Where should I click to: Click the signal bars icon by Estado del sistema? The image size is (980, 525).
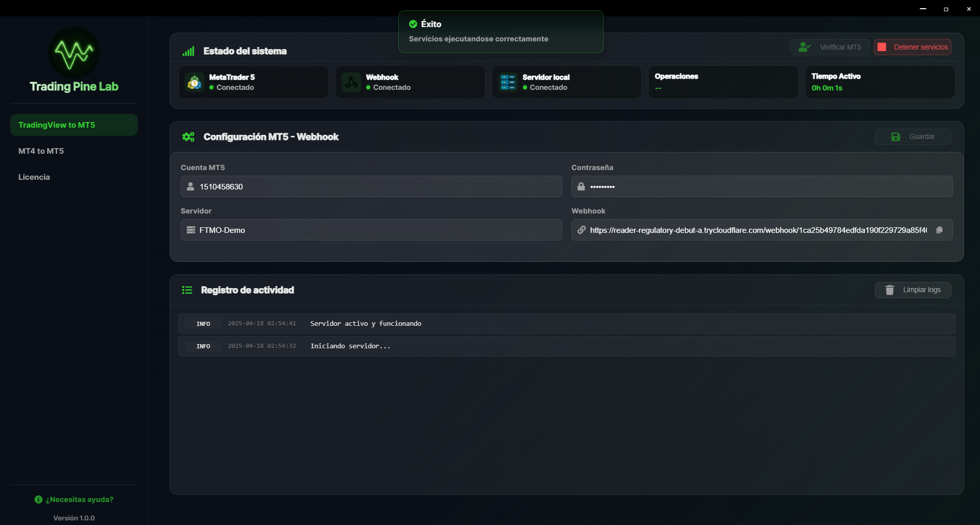188,51
